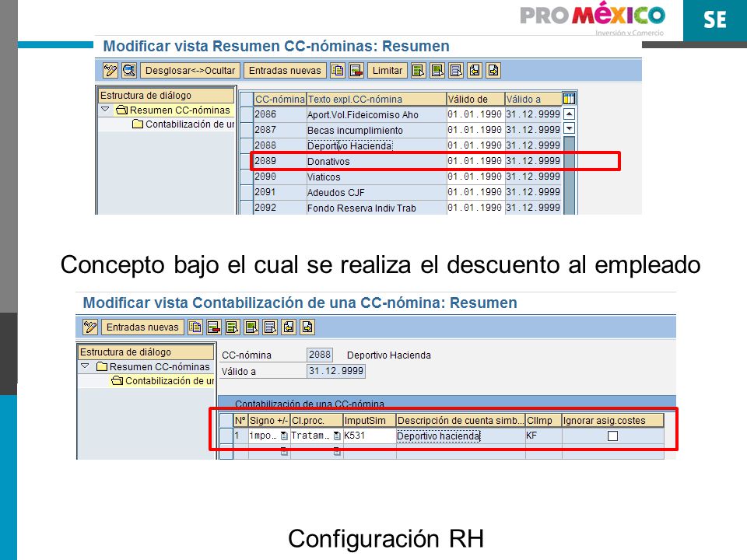The width and height of the screenshot is (747, 560).
Task: Open the table column configuration icon
Action: coord(570,99)
